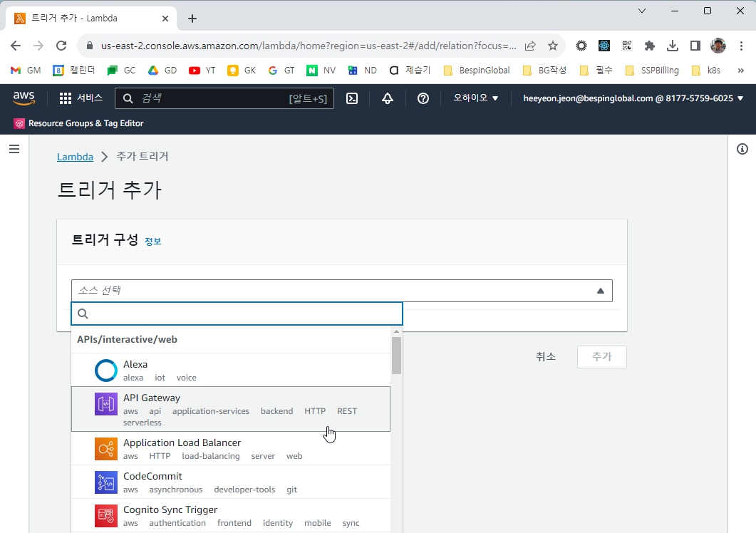Open the BG작성 bookmark folder

click(x=546, y=71)
